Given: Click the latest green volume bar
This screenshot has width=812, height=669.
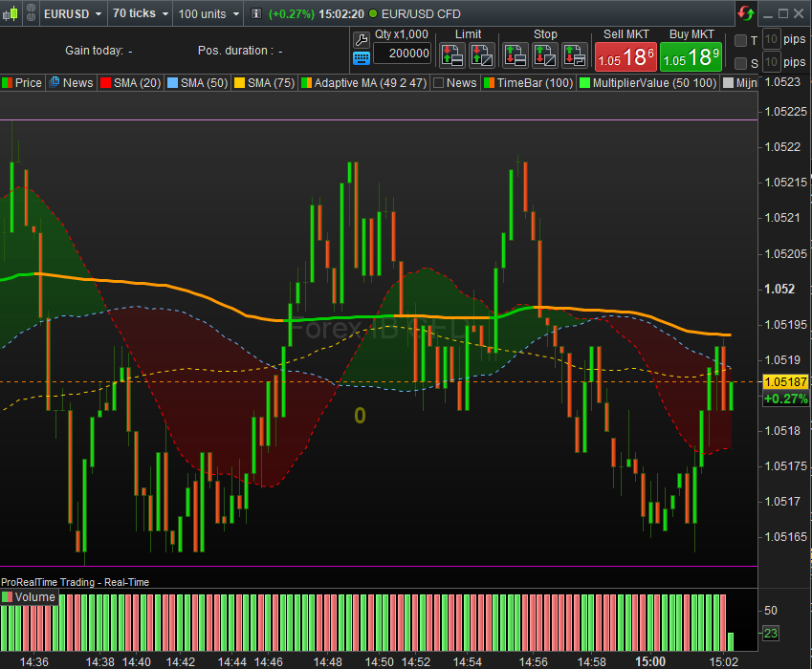Looking at the screenshot, I should (x=731, y=641).
